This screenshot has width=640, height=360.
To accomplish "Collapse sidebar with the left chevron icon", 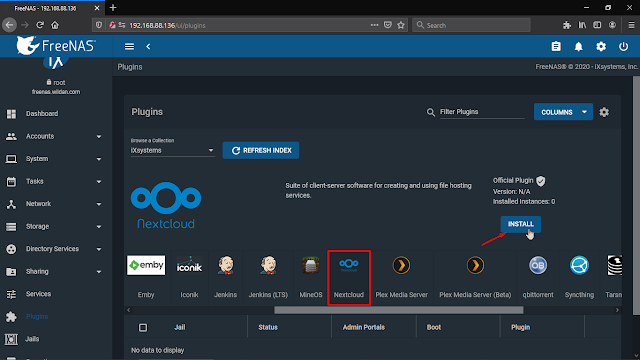I will pyautogui.click(x=148, y=47).
